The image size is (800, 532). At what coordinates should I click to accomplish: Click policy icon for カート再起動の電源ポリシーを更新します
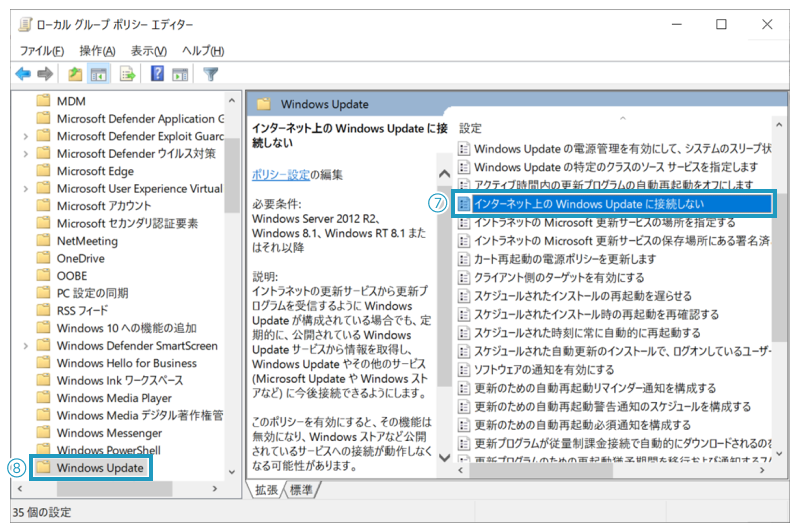pyautogui.click(x=464, y=259)
